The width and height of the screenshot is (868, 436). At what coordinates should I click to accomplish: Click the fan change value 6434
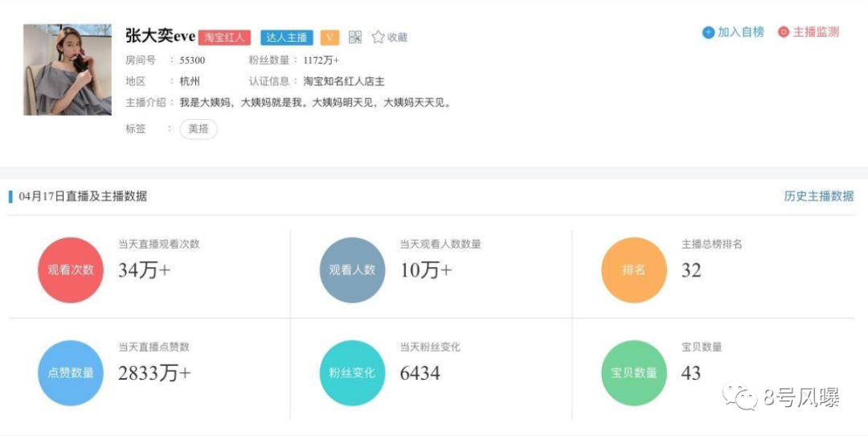tap(420, 372)
